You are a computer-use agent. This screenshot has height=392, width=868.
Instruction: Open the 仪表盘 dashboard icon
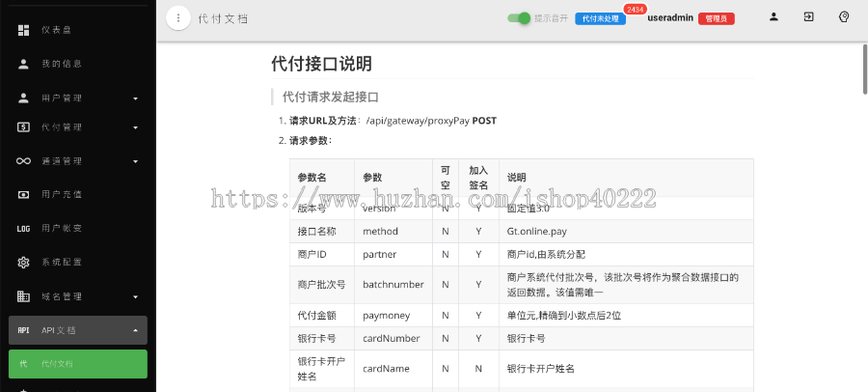click(23, 30)
